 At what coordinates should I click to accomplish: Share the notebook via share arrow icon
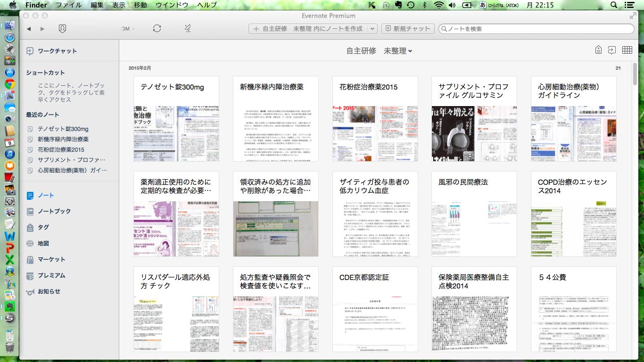pyautogui.click(x=612, y=50)
